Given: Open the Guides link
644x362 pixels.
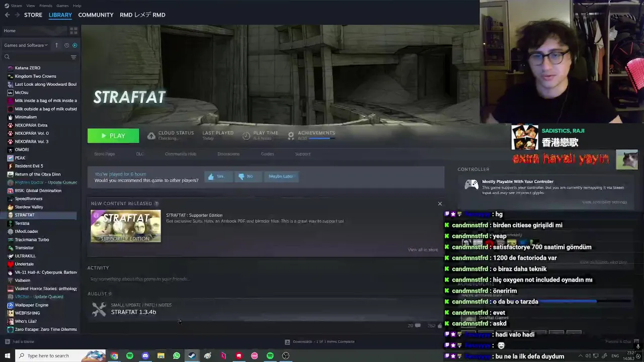Looking at the screenshot, I should (x=267, y=154).
